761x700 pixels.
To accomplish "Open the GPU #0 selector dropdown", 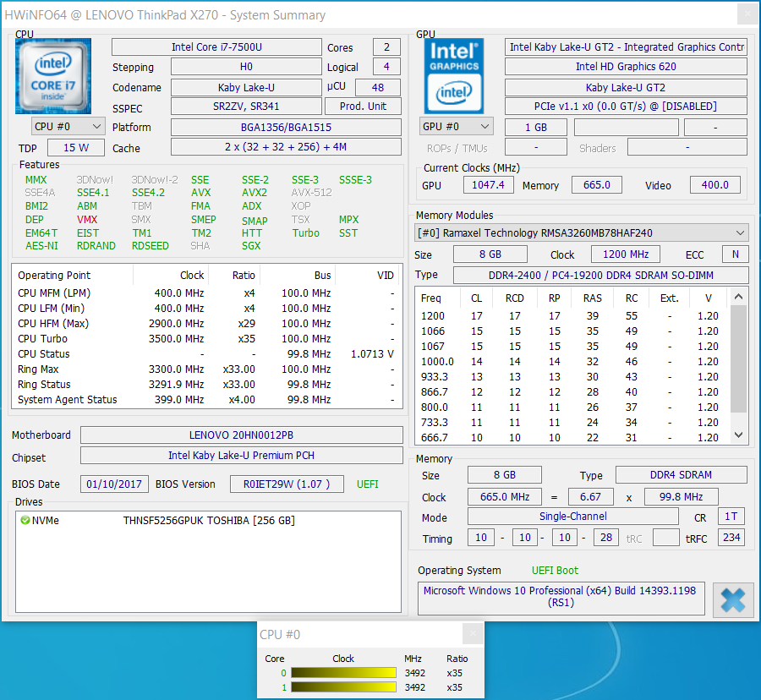I will pos(457,127).
